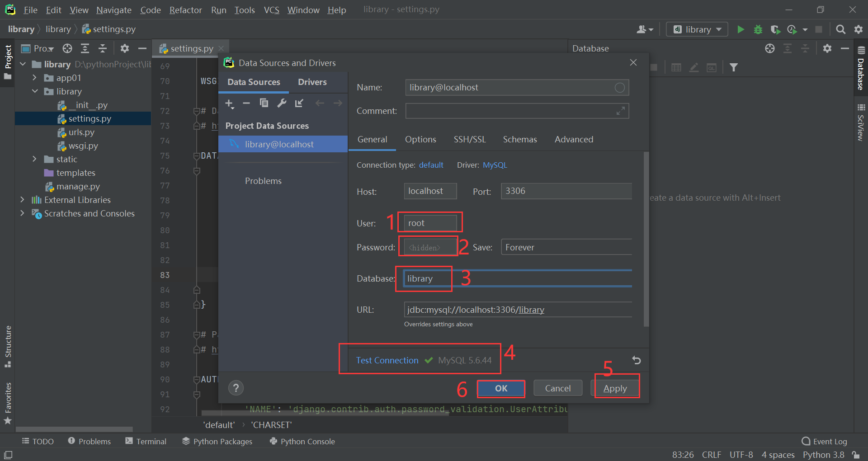
Task: Toggle Favorites tool window
Action: [x=8, y=404]
